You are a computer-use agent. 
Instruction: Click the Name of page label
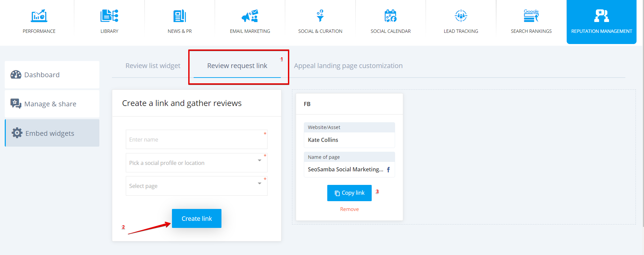click(x=324, y=157)
